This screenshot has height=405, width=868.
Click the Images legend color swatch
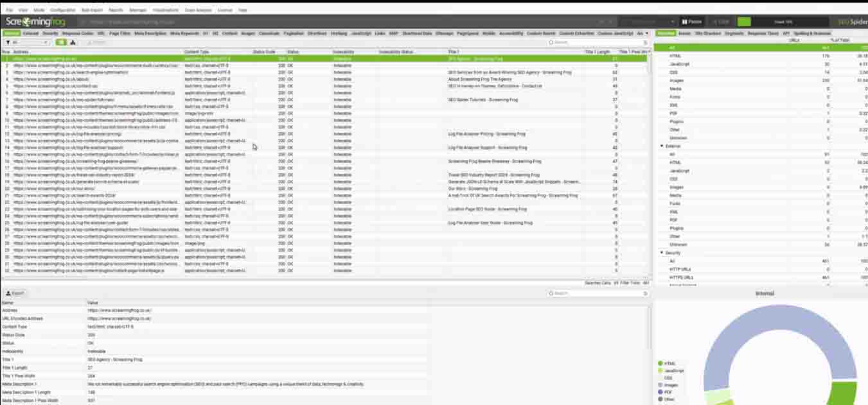[x=660, y=385]
